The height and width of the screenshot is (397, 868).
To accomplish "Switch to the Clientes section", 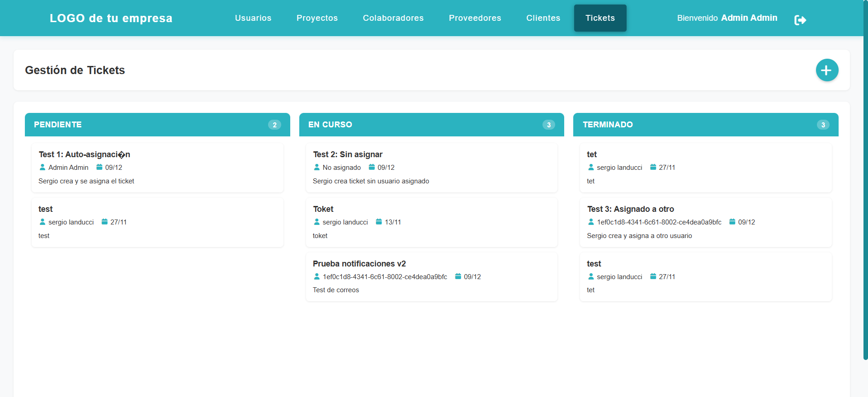I will pyautogui.click(x=543, y=18).
